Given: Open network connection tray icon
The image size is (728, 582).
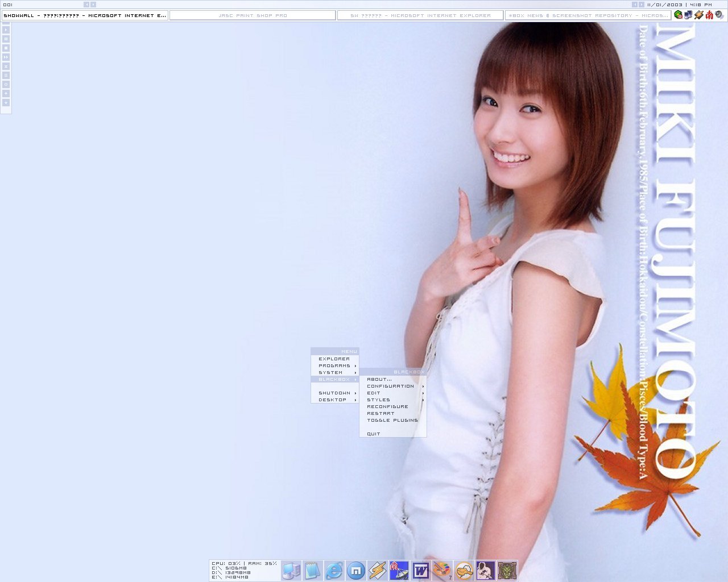Looking at the screenshot, I should (x=689, y=15).
